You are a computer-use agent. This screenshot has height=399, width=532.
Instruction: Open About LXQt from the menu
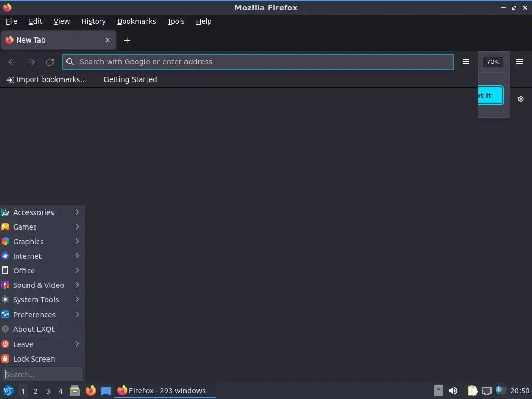43,329
